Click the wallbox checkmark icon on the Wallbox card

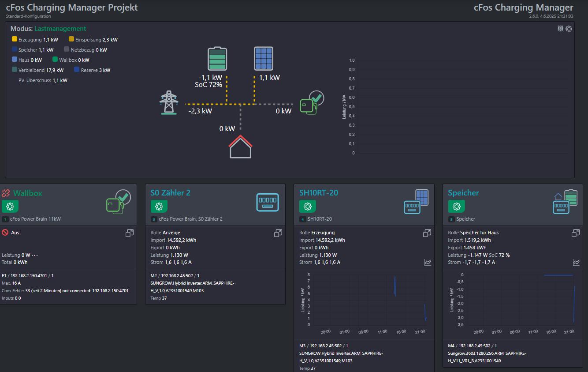119,202
